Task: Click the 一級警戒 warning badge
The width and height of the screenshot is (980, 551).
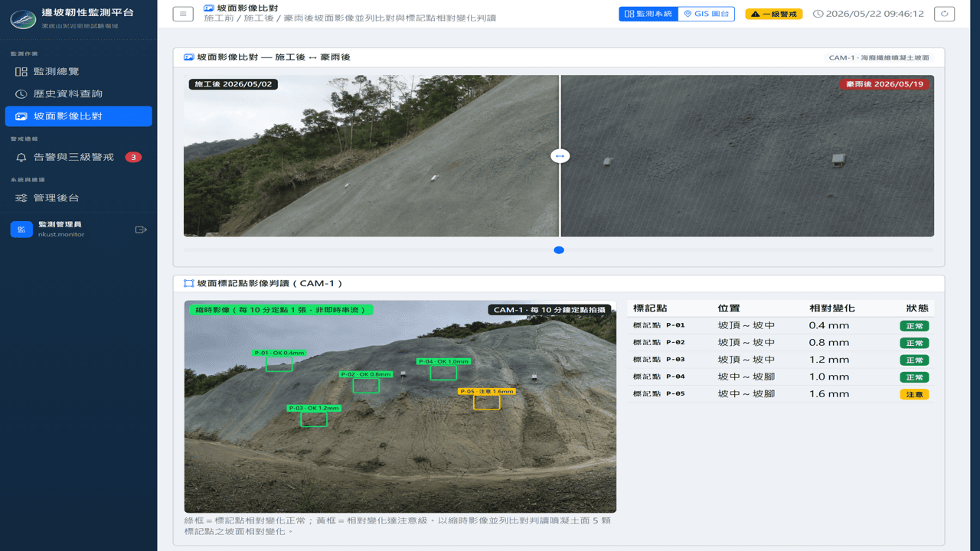Action: coord(774,14)
